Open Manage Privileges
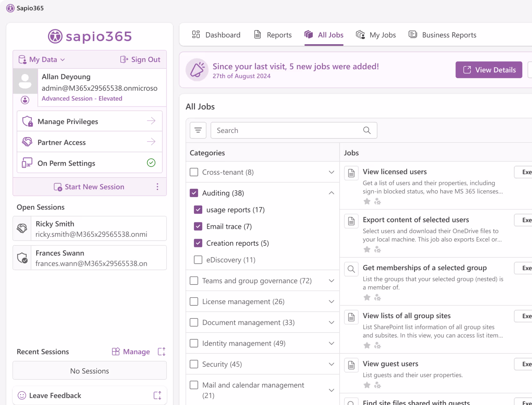The image size is (532, 405). pyautogui.click(x=90, y=121)
